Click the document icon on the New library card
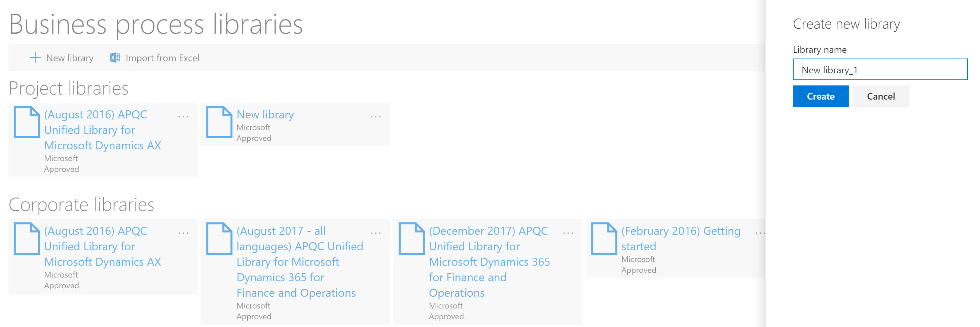980x327 pixels. (219, 122)
